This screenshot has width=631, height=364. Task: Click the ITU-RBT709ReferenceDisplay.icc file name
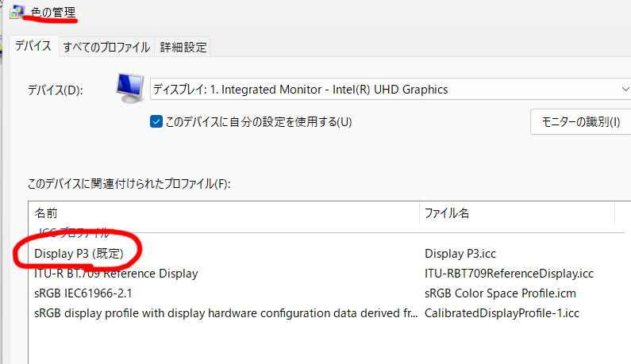click(509, 274)
